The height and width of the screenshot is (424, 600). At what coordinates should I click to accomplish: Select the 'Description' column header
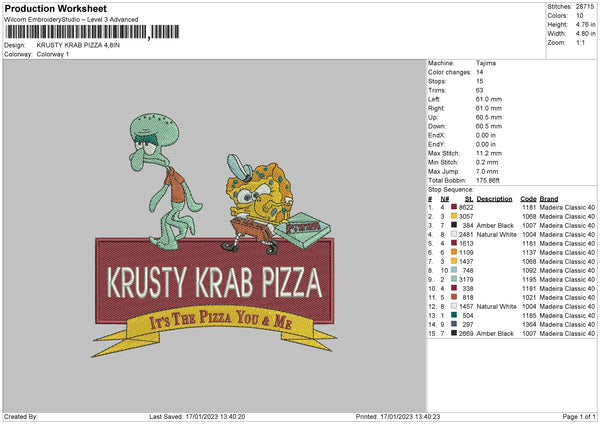(494, 199)
